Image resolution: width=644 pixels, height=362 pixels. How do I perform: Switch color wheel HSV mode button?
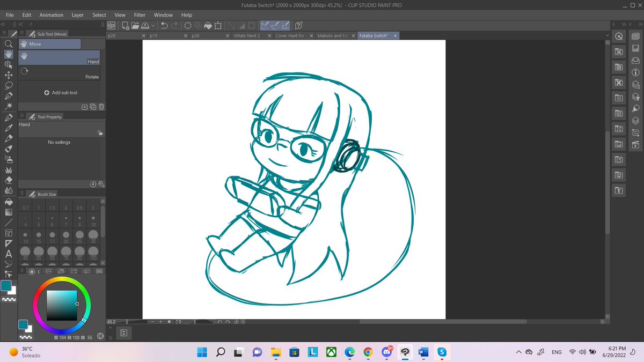100,337
